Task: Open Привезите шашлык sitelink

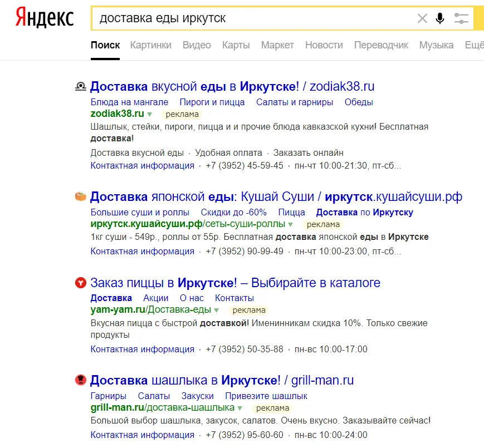Action: [266, 396]
